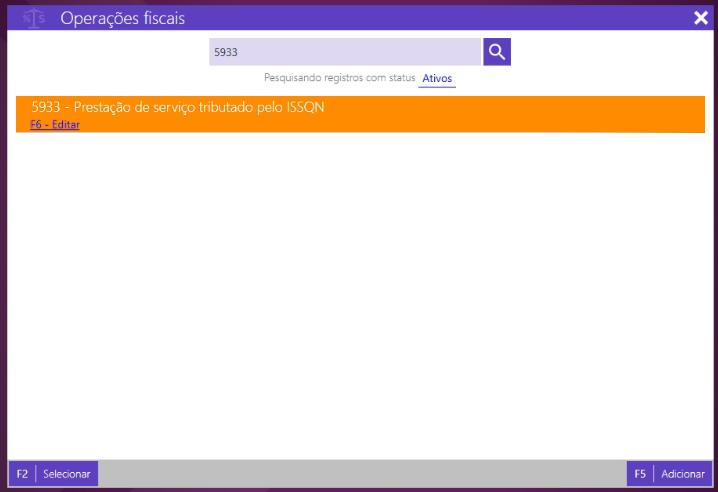This screenshot has height=492, width=718.
Task: Open the Ativos status filter
Action: click(437, 78)
